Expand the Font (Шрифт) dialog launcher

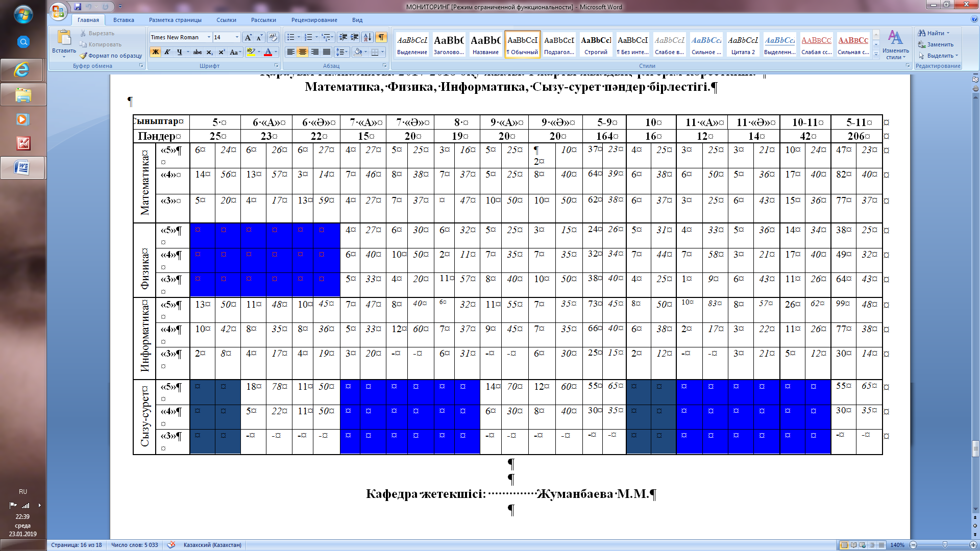click(x=277, y=66)
